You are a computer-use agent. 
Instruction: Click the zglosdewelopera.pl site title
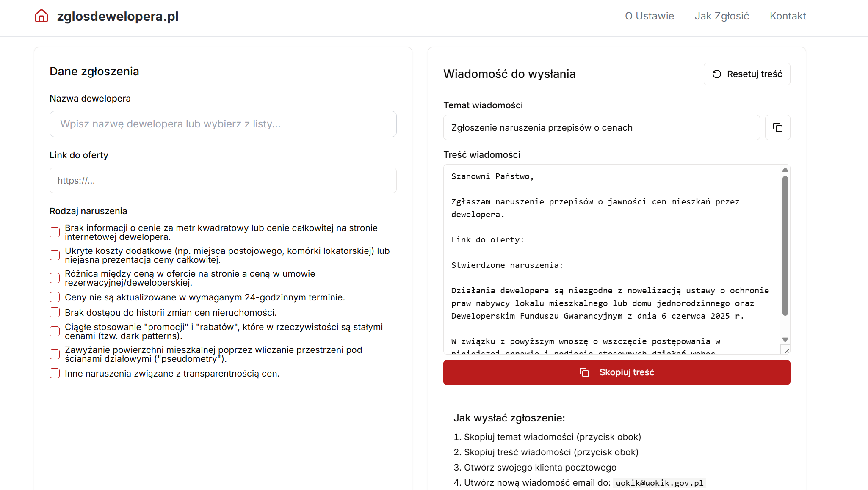[x=118, y=16]
